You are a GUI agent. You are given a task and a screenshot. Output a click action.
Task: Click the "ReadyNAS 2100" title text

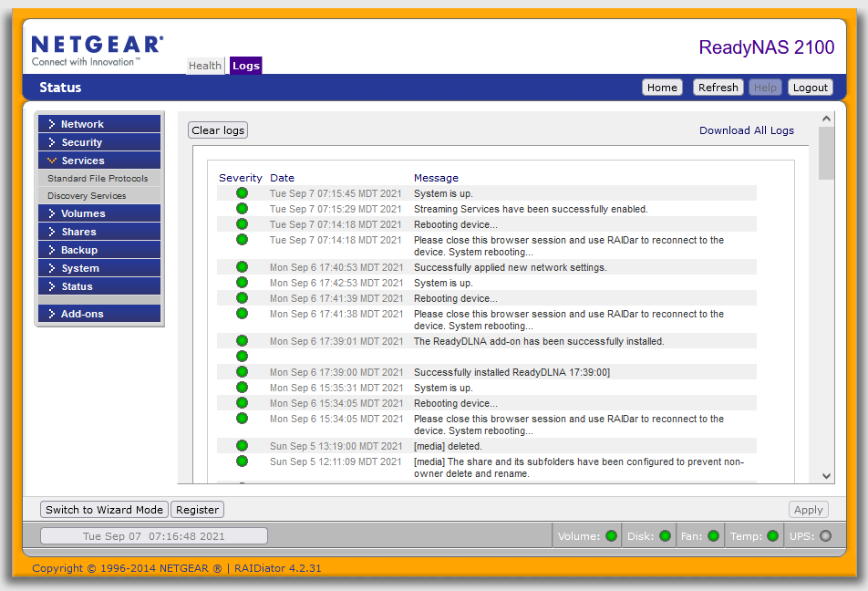pyautogui.click(x=767, y=47)
